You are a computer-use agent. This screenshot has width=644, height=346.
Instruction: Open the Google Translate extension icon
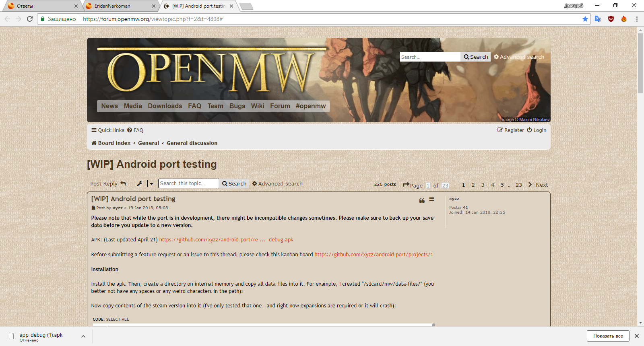coord(598,19)
